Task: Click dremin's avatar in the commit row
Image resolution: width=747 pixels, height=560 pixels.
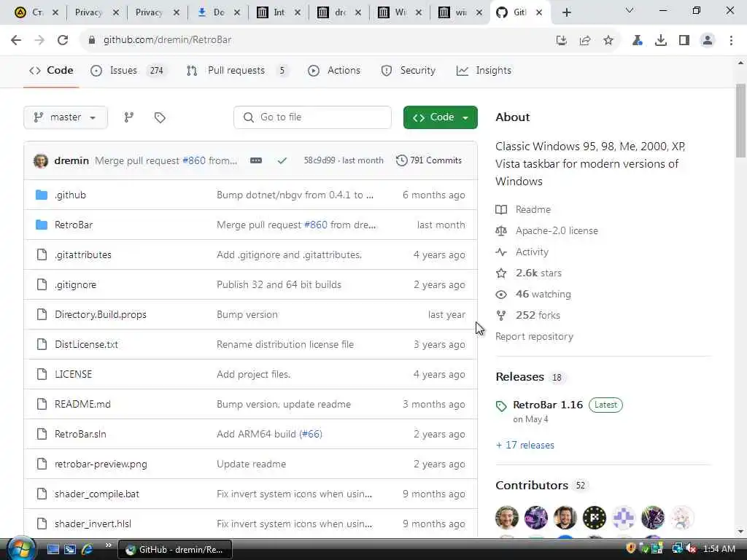Action: [41, 161]
